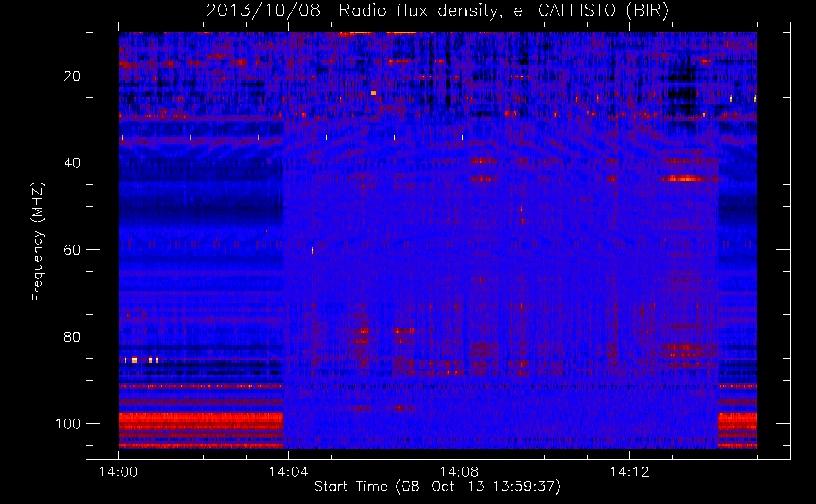Click the 14:04 time tick label
Image resolution: width=816 pixels, height=504 pixels.
[x=288, y=472]
